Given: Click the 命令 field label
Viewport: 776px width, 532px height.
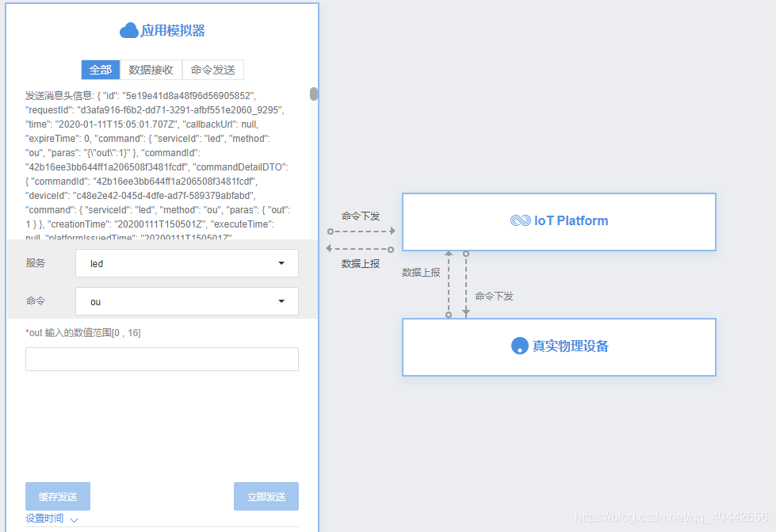Looking at the screenshot, I should 36,301.
